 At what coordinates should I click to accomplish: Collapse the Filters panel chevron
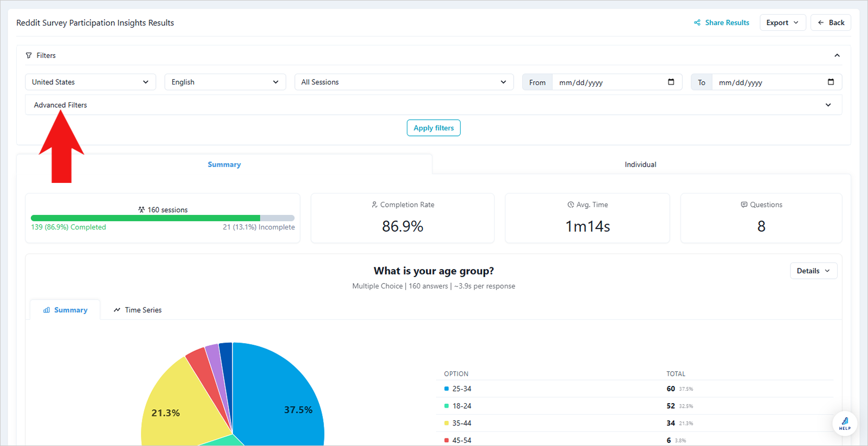point(837,55)
